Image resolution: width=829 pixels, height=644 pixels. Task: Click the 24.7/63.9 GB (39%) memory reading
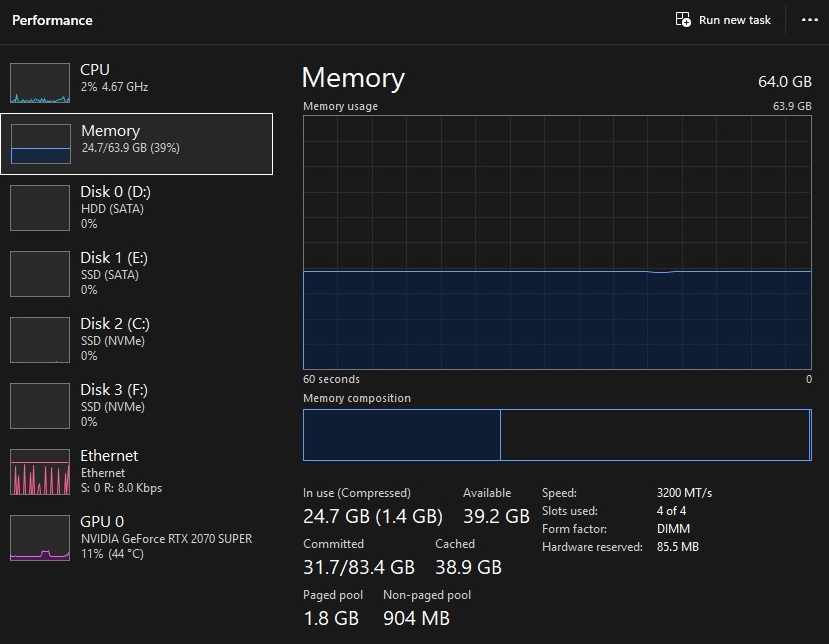pos(131,148)
